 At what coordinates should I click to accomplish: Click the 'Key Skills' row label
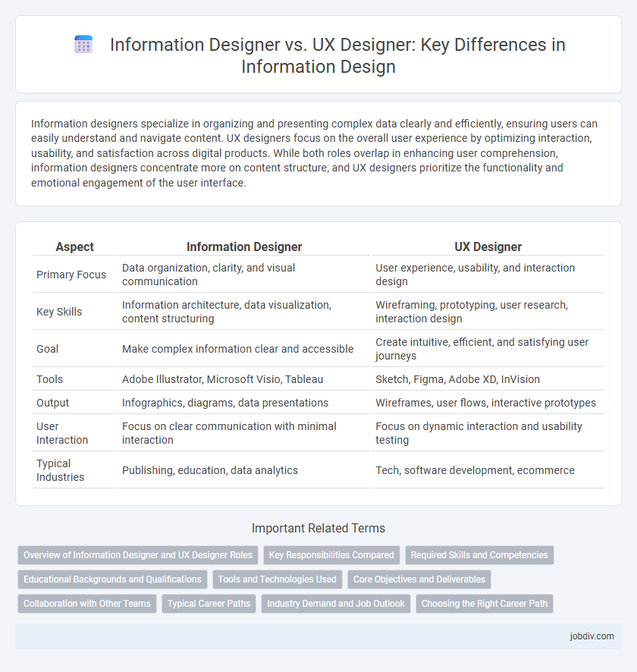(x=59, y=312)
